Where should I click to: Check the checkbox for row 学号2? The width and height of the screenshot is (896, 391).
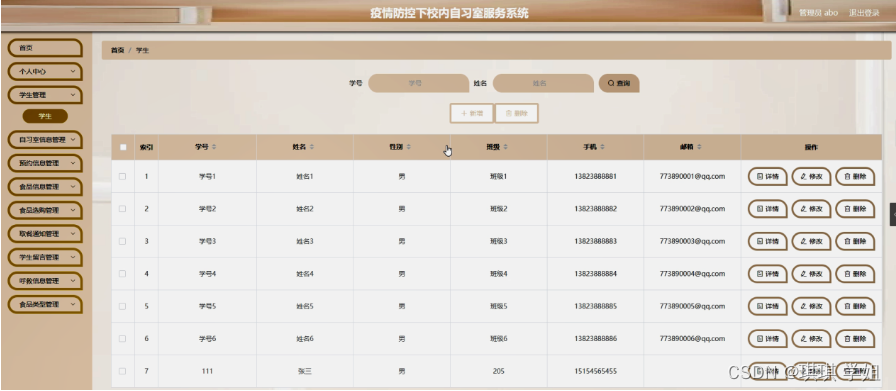pyautogui.click(x=122, y=209)
